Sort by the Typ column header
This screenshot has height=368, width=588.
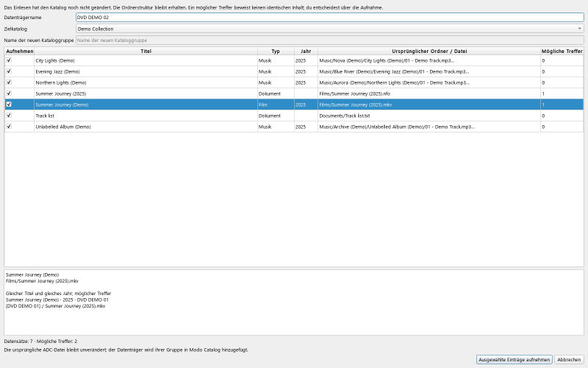coord(276,51)
